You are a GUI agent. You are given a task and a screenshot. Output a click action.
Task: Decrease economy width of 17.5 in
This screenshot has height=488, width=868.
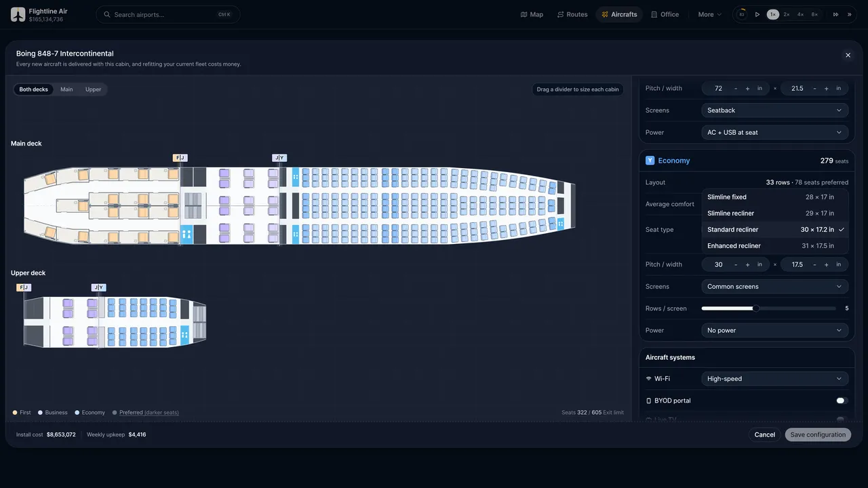pyautogui.click(x=814, y=264)
